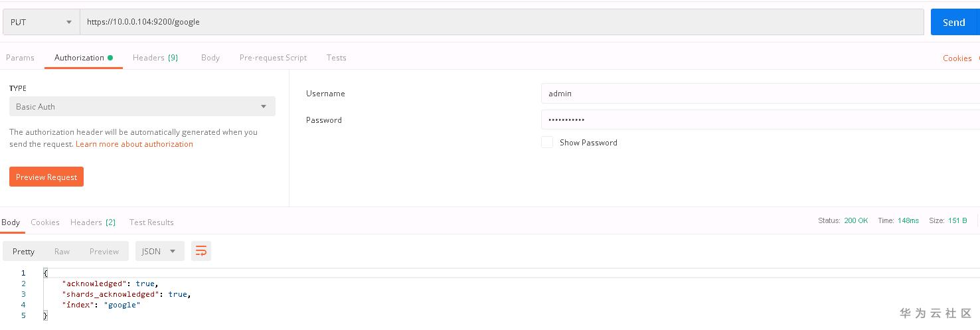
Task: Open the PUT method dropdown
Action: [x=41, y=22]
